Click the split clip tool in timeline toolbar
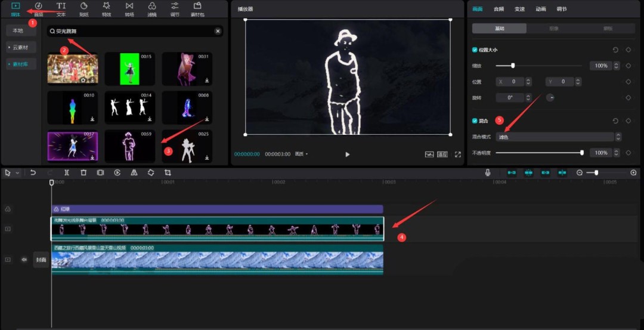Viewport: 644px width, 330px height. [67, 172]
